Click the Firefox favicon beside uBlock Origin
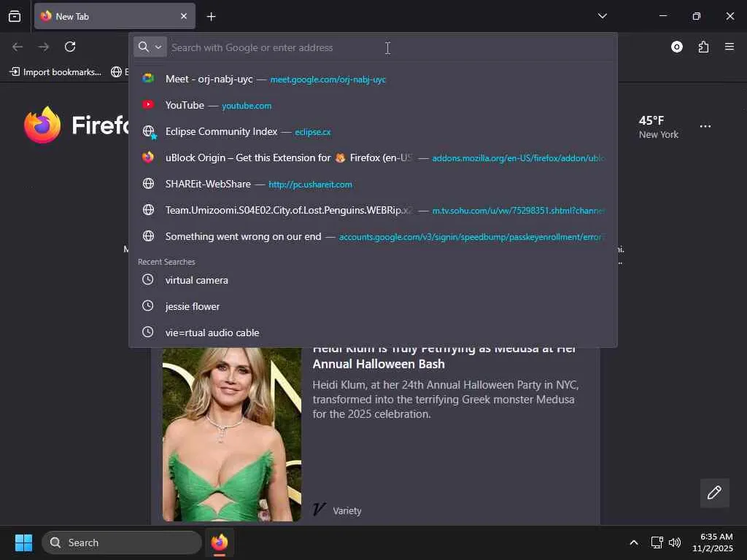This screenshot has height=560, width=747. [x=148, y=157]
